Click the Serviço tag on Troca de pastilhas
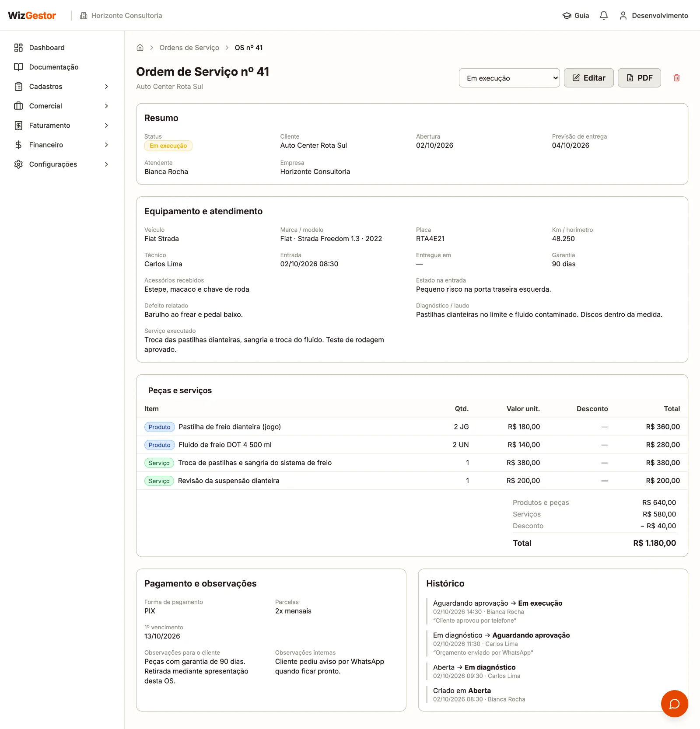 [x=159, y=463]
